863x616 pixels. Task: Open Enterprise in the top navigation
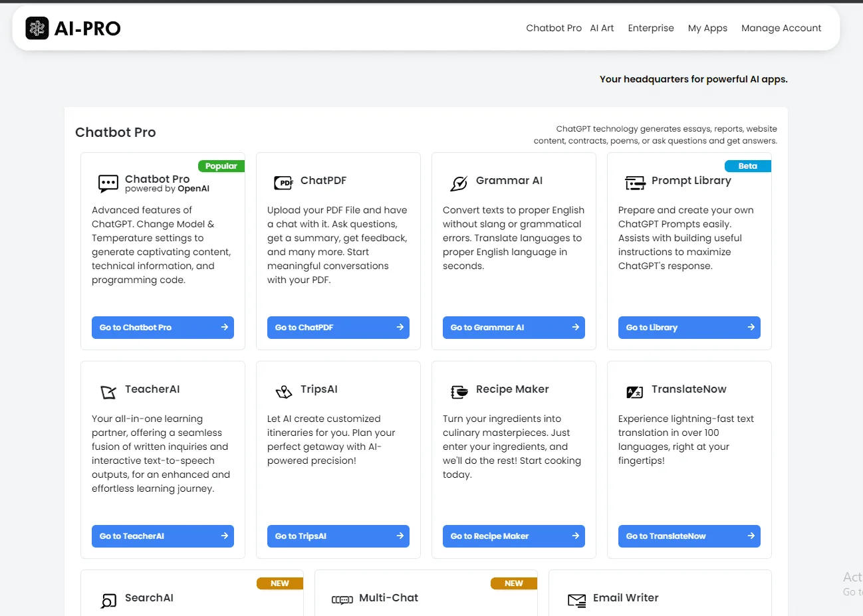click(651, 28)
